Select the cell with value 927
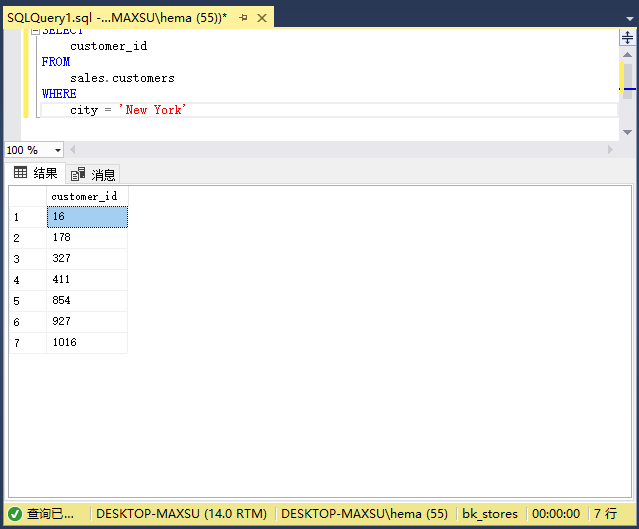This screenshot has width=639, height=529. (x=87, y=322)
